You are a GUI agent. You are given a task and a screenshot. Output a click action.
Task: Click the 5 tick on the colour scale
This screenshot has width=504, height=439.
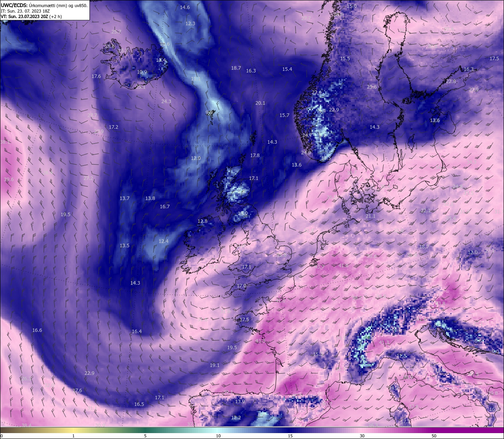click(145, 436)
